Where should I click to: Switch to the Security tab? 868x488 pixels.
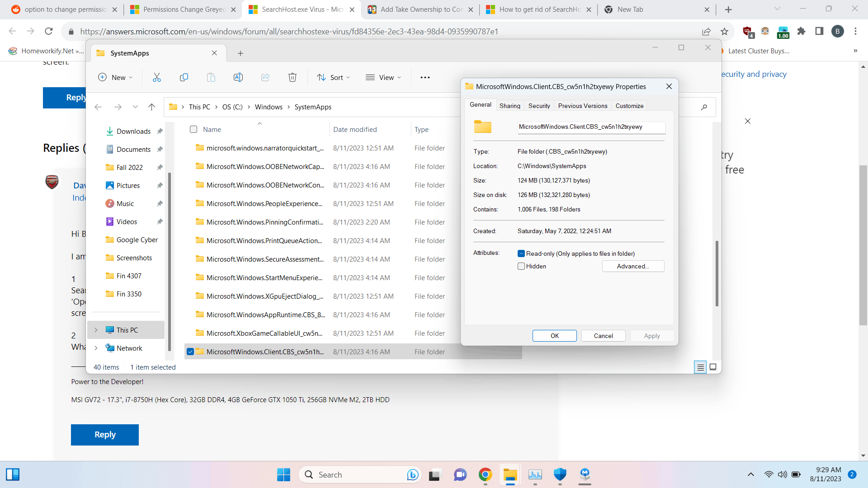coord(539,106)
